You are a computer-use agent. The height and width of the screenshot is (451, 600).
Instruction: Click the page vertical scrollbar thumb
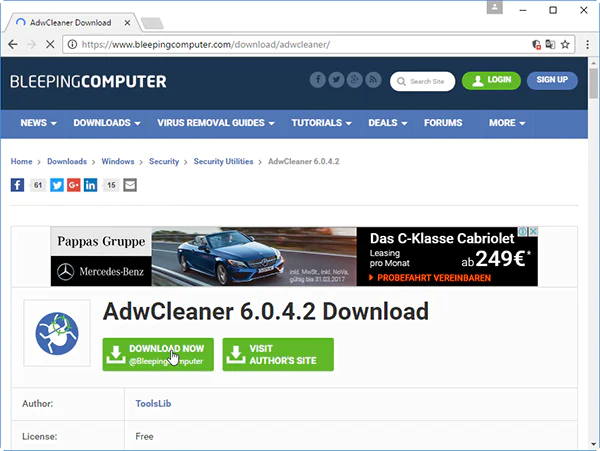click(593, 84)
